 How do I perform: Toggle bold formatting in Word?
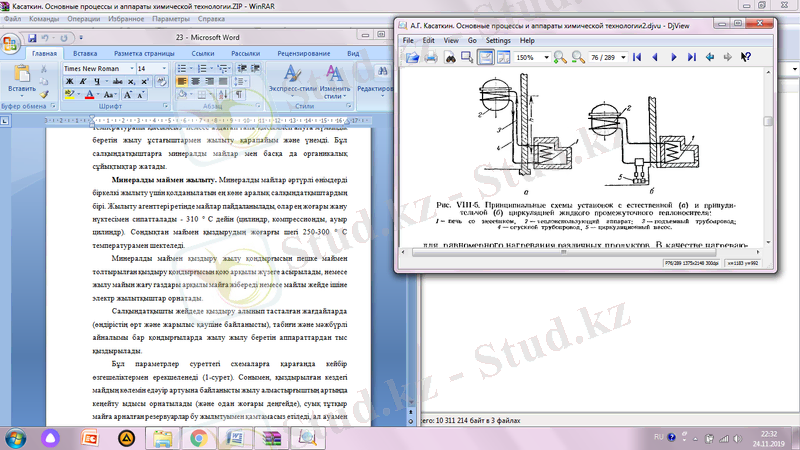tap(68, 82)
